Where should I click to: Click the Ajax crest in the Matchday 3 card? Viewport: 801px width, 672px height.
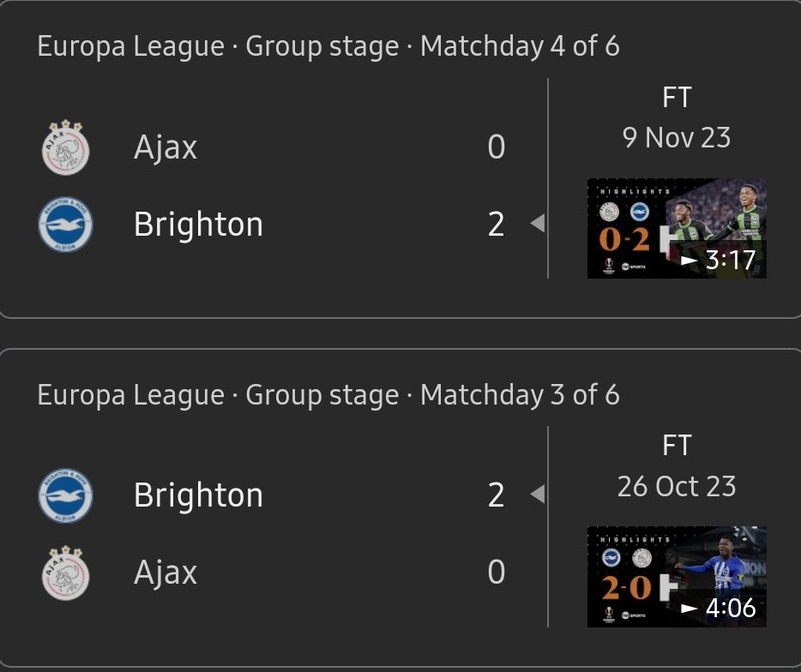point(65,573)
